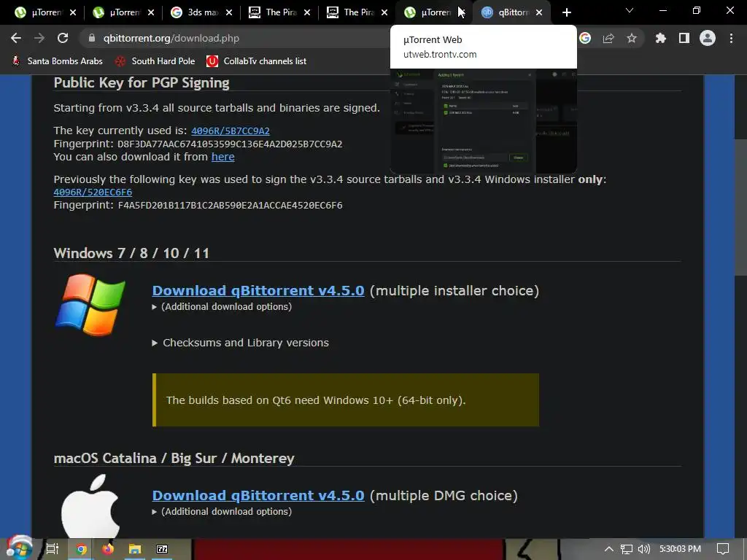The width and height of the screenshot is (747, 560).
Task: Open the Chrome three-dot menu
Action: tap(731, 38)
